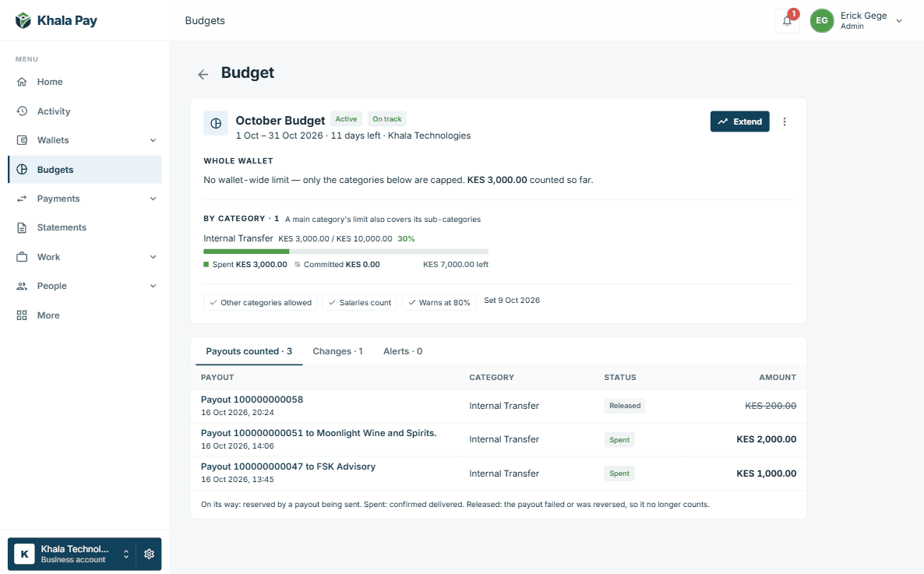Click Spent badge in Moonlight payout row
Viewport: 924px width, 574px height.
click(x=619, y=439)
